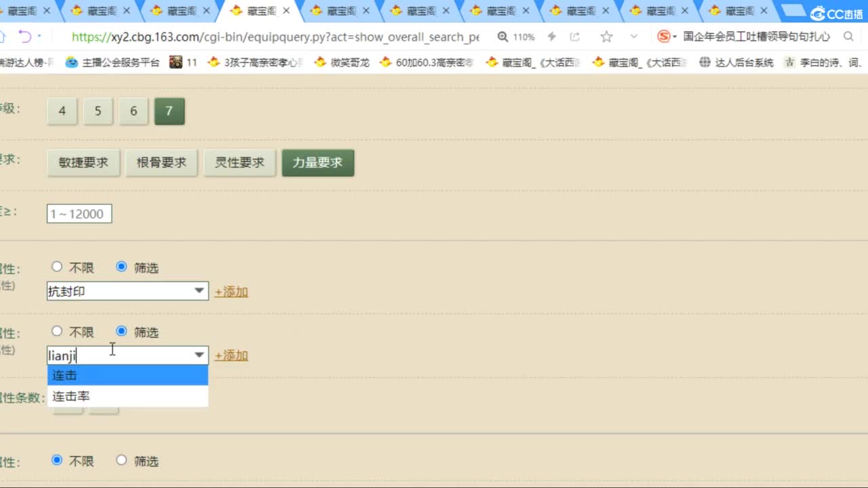Close the active 藏宝阁 tab

pos(286,11)
